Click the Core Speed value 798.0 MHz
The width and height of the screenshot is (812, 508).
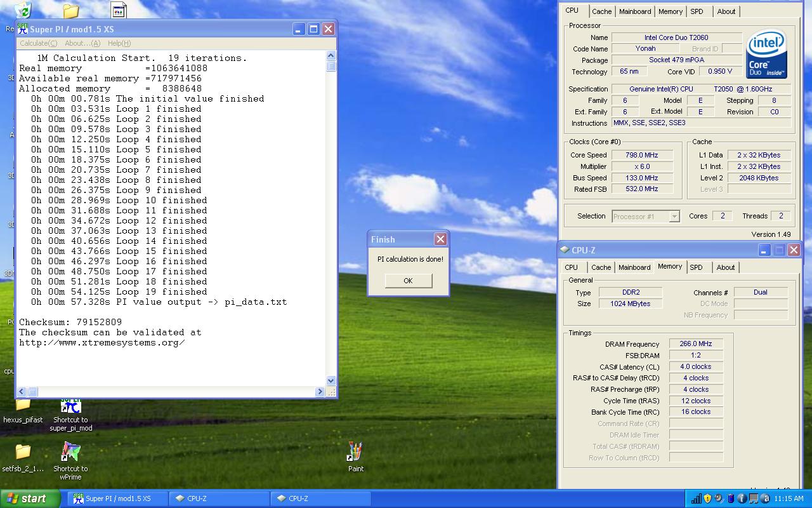(641, 155)
